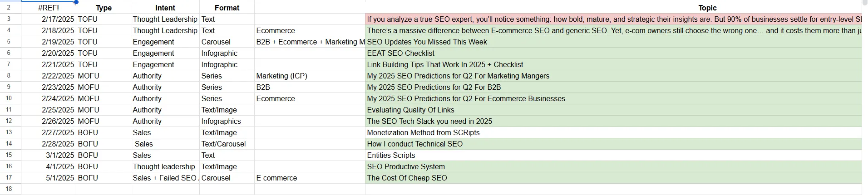Click the Intent header cell
The height and width of the screenshot is (195, 868).
[x=165, y=8]
